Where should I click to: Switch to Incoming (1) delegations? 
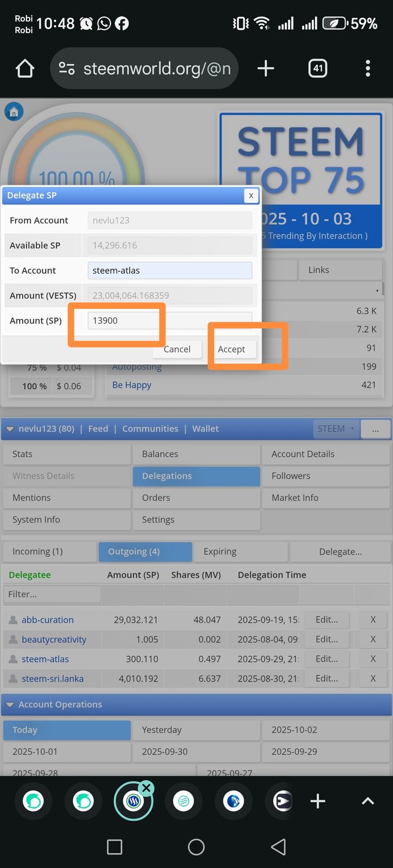click(x=50, y=551)
